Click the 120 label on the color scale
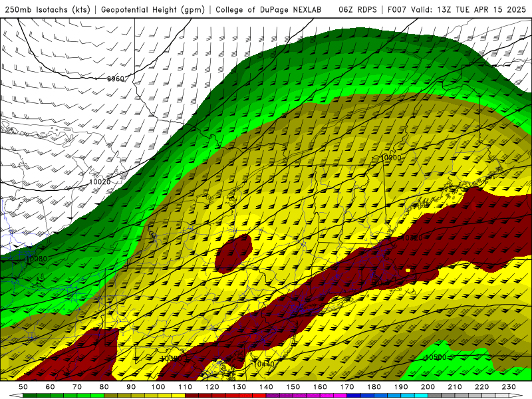This screenshot has width=532, height=399. point(212,387)
